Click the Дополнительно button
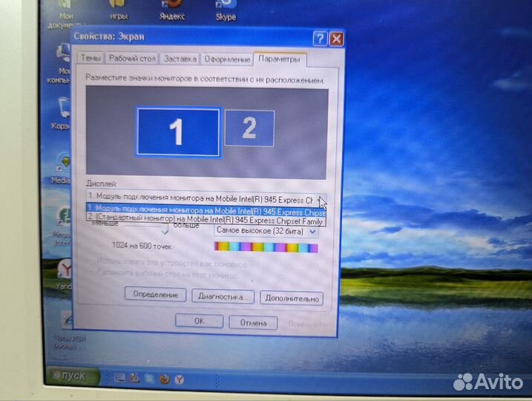Viewport: 532px width, 401px height. coord(292,297)
